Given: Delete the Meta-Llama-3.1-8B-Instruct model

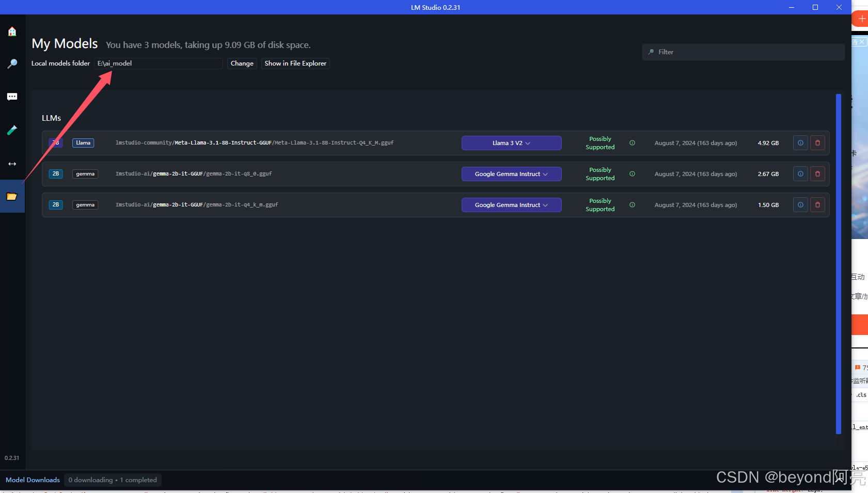Looking at the screenshot, I should coord(817,143).
